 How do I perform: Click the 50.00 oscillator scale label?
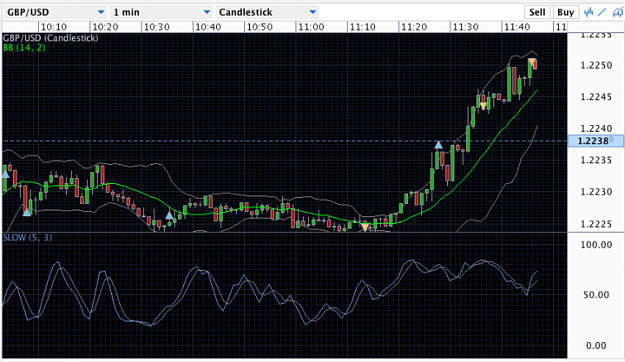tap(596, 295)
